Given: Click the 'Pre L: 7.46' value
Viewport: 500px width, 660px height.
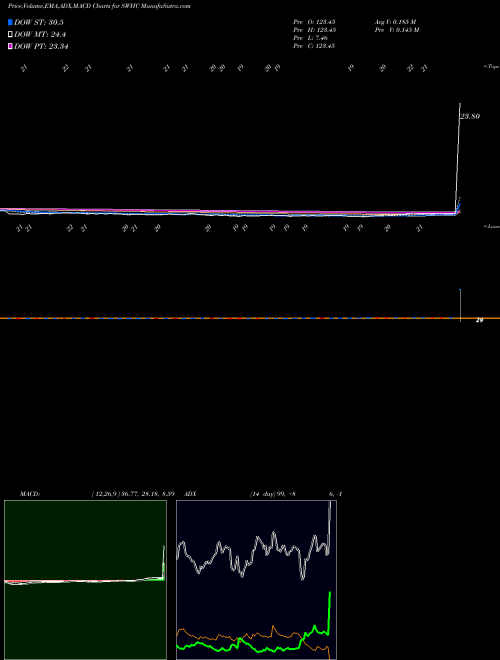Looking at the screenshot, I should click(x=309, y=38).
